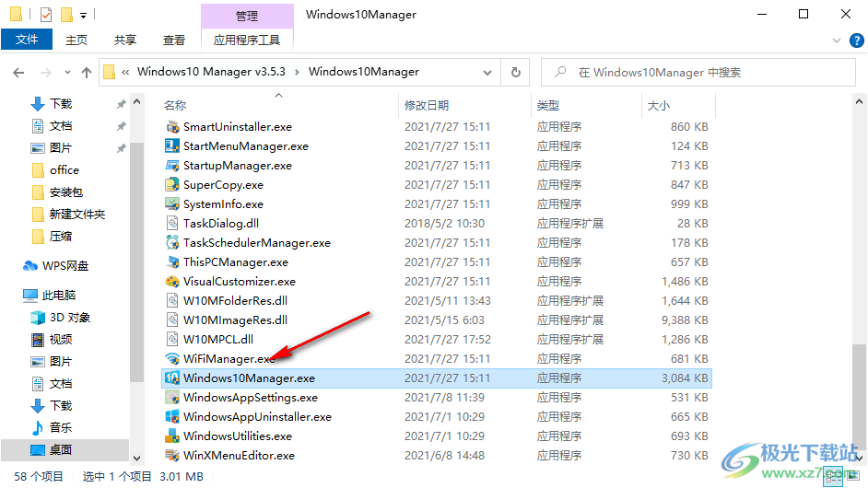The width and height of the screenshot is (868, 488).
Task: Click the StartMenuManager.exe file icon
Action: [x=172, y=146]
